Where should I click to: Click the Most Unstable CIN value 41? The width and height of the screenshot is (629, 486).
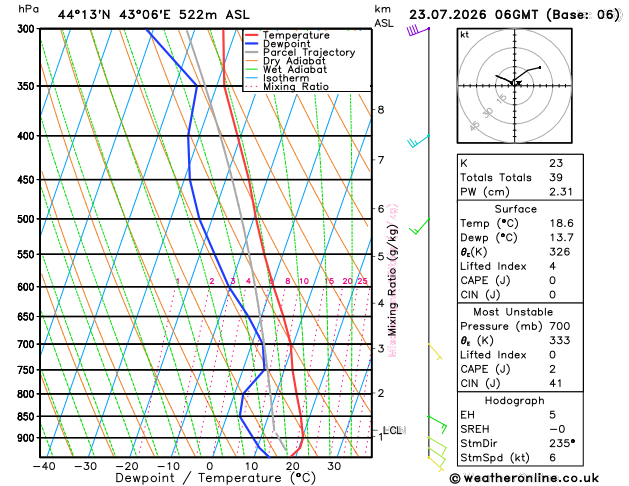pyautogui.click(x=556, y=383)
